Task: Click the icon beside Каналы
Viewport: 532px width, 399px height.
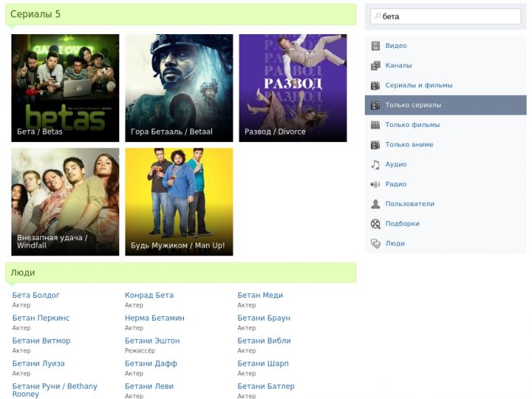Action: (375, 65)
